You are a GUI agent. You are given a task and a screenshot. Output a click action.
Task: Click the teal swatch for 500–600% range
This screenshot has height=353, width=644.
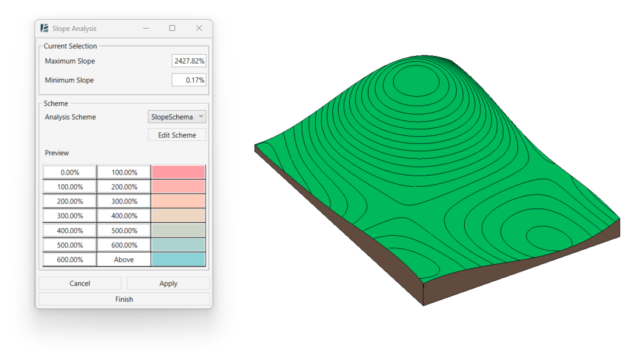tap(178, 245)
